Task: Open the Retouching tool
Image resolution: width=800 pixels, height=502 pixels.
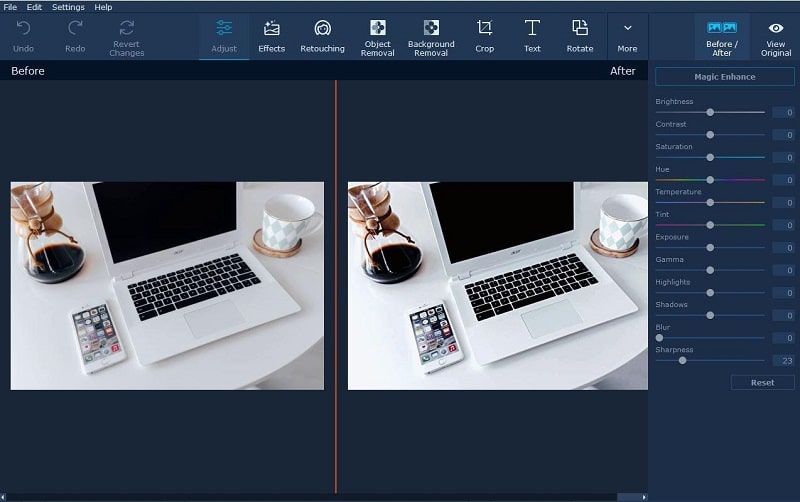Action: pyautogui.click(x=322, y=29)
